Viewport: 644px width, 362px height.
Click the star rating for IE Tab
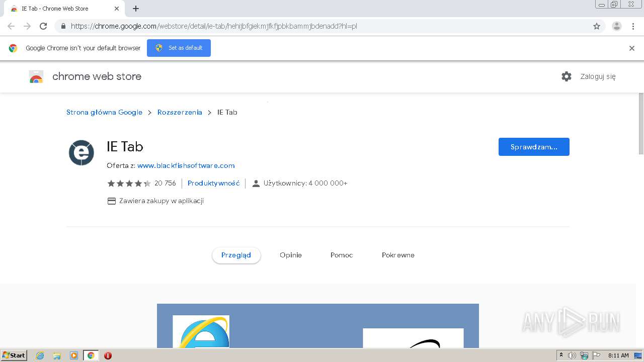129,184
